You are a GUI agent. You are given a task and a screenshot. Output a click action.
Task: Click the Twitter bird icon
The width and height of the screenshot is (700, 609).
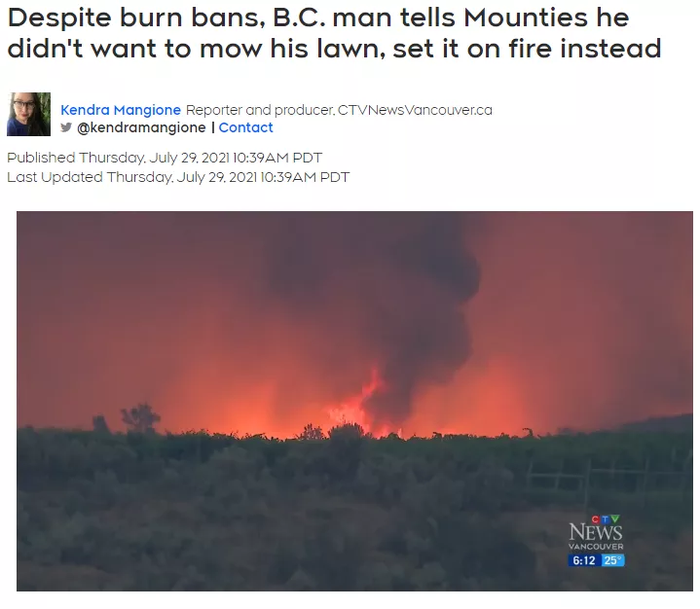click(66, 127)
